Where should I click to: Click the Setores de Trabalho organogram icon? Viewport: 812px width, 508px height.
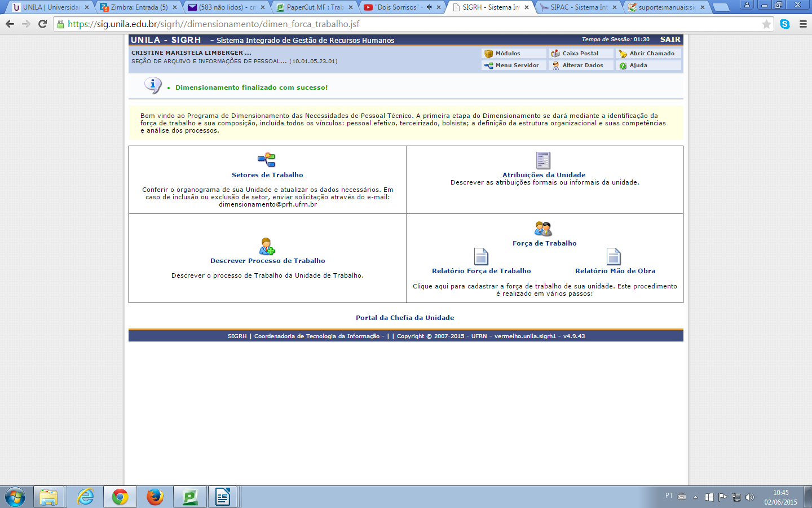267,160
